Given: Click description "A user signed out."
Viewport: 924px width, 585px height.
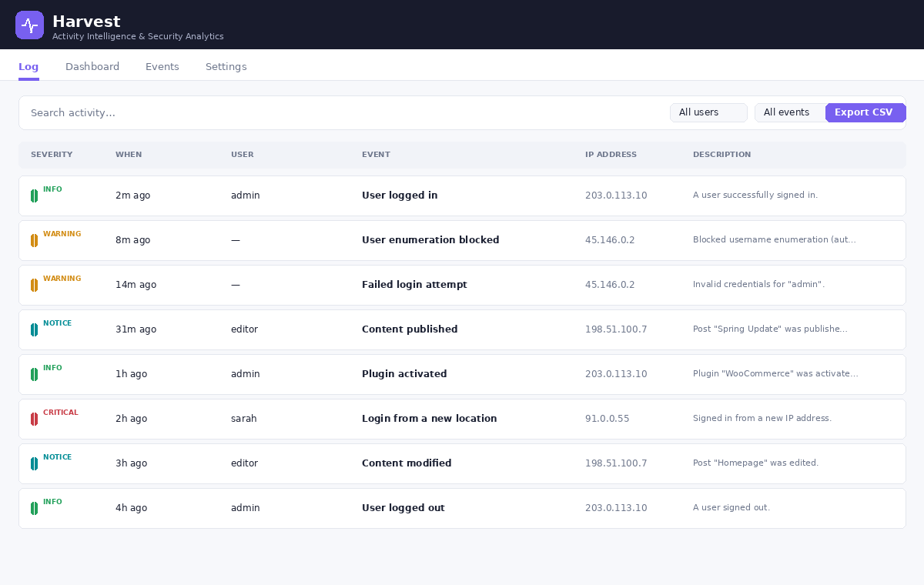Looking at the screenshot, I should coord(731,508).
